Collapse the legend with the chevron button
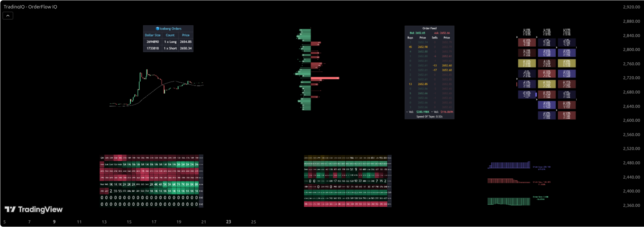 pos(8,16)
